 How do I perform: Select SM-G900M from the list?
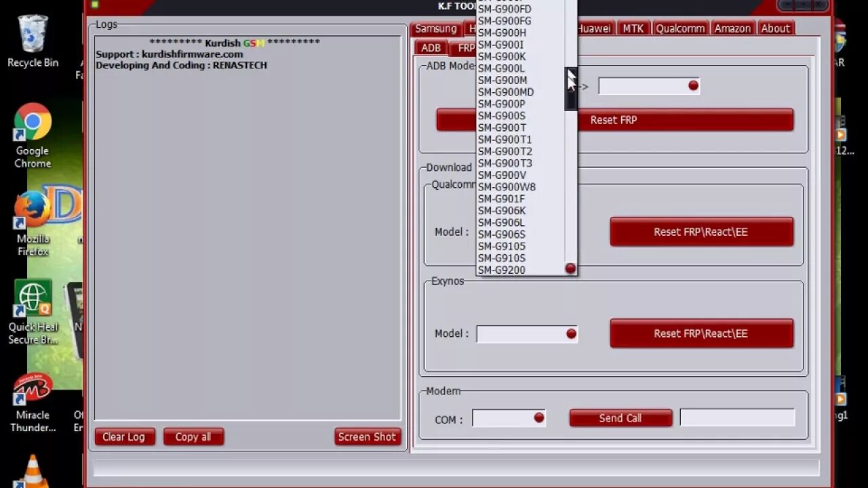[x=521, y=80]
